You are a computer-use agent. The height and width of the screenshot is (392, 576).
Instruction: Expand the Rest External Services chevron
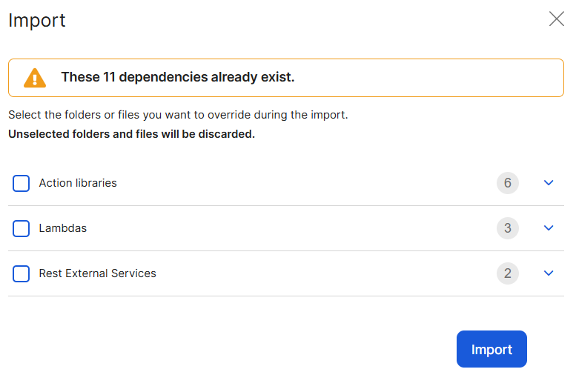click(x=549, y=273)
